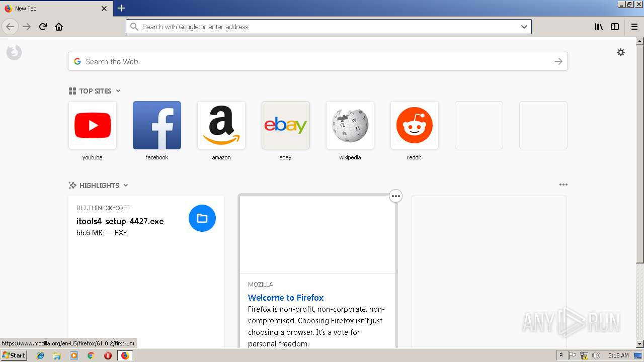
Task: Open containing folder for itools4 download
Action: [x=202, y=218]
